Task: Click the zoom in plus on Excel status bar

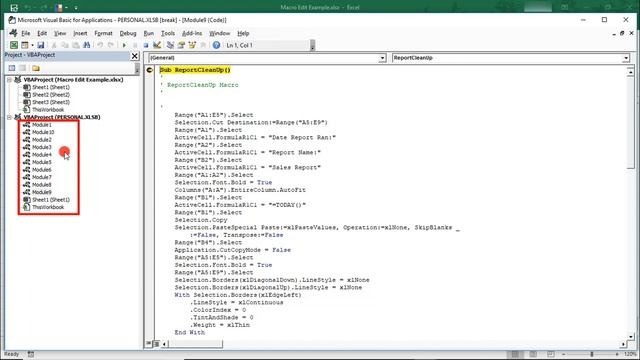Action: (617, 354)
